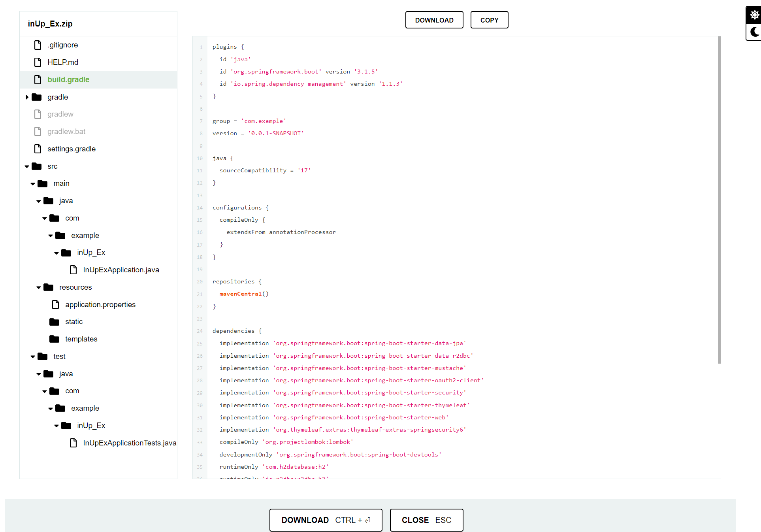Click the HELP.md file icon
The width and height of the screenshot is (761, 532).
(x=38, y=62)
